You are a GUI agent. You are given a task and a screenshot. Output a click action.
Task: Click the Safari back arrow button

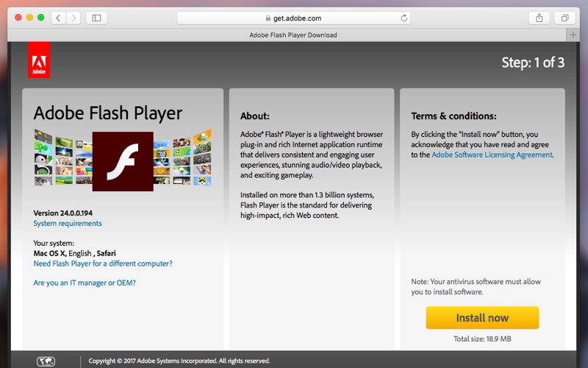[x=59, y=18]
